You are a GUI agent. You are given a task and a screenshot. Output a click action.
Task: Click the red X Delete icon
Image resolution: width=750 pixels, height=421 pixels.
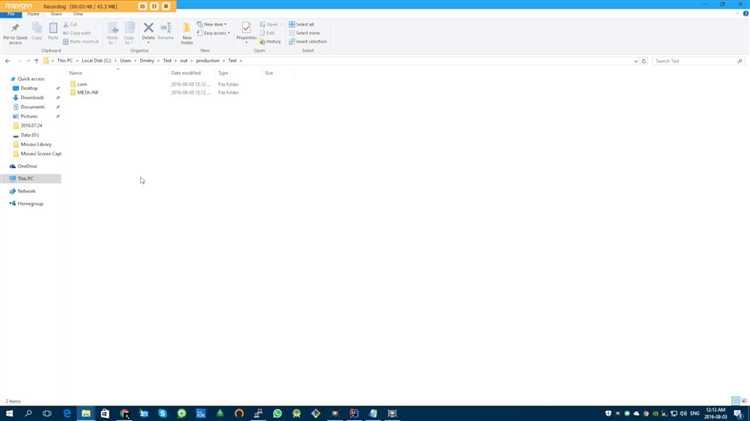point(148,28)
